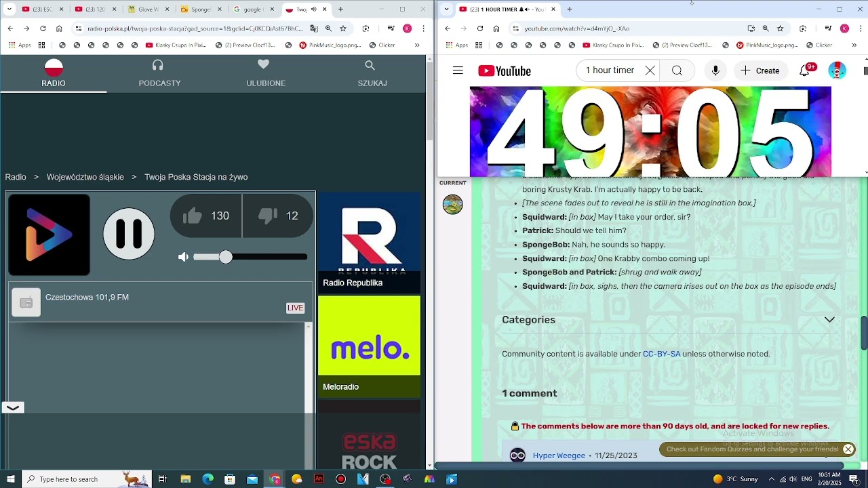Open the Województwo śląskie breadcrumb link
This screenshot has width=868, height=488.
[x=85, y=177]
